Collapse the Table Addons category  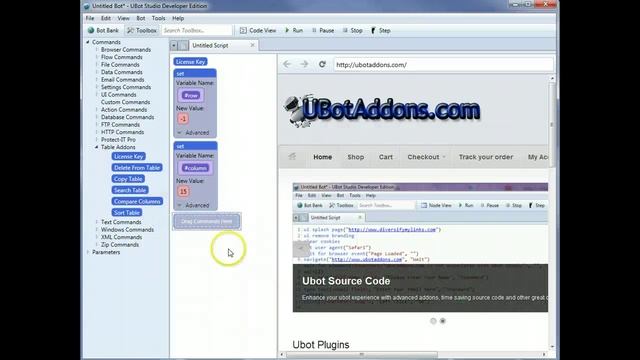[97, 147]
